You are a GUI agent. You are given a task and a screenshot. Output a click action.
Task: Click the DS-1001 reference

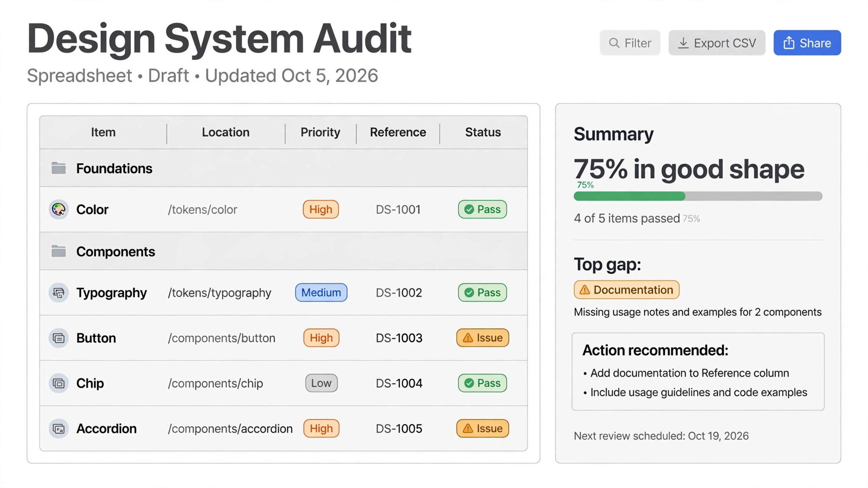click(398, 210)
